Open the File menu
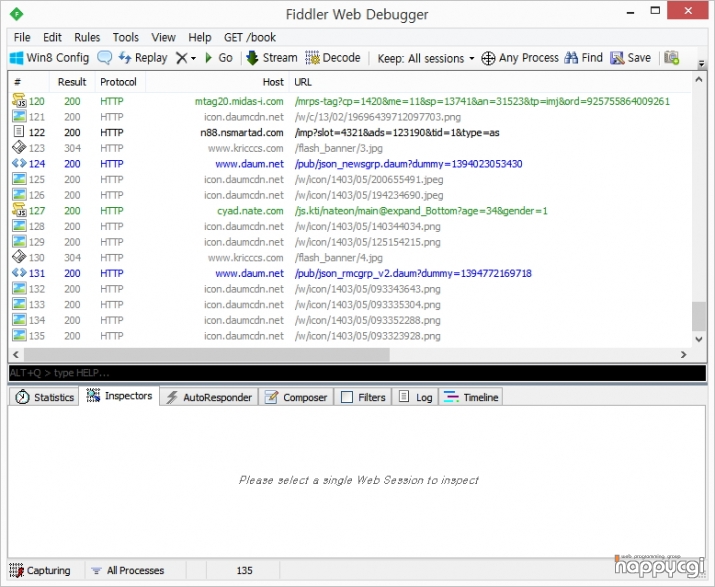 point(22,37)
